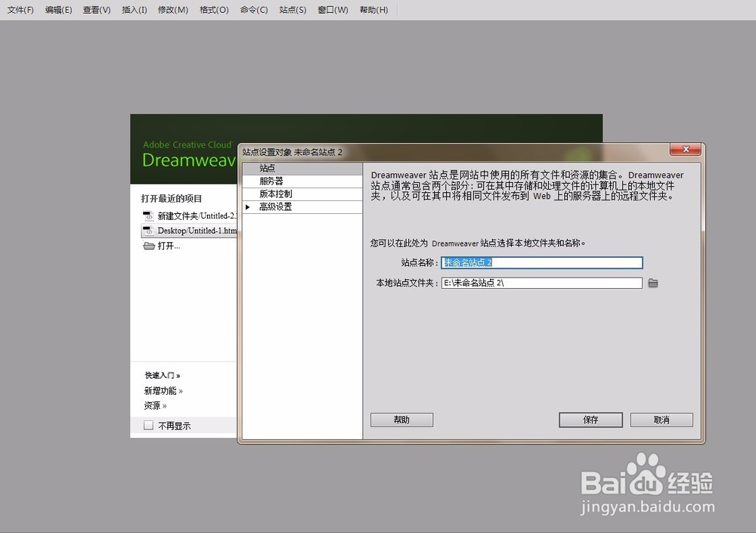The image size is (756, 533).
Task: Select 服务器 category in site setup dialog
Action: click(302, 181)
